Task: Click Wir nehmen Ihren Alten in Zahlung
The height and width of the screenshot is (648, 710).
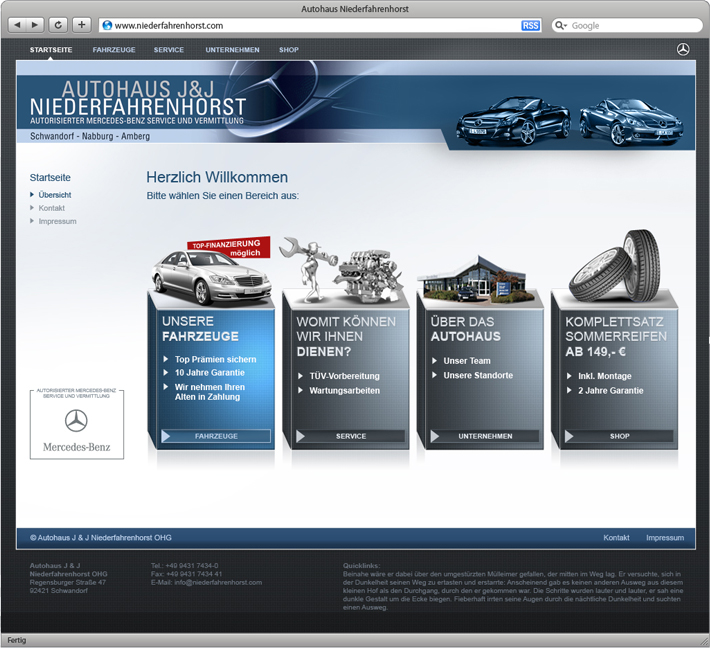Action: (210, 392)
